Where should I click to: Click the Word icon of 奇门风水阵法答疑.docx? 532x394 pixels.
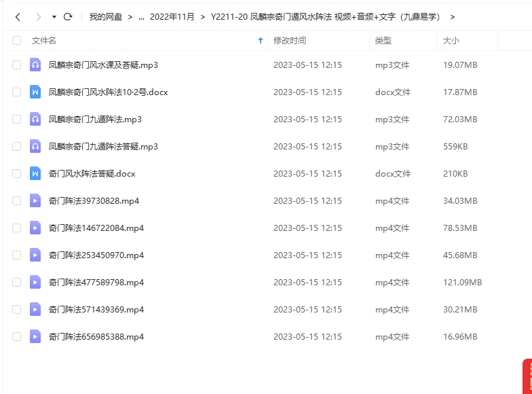pyautogui.click(x=35, y=174)
